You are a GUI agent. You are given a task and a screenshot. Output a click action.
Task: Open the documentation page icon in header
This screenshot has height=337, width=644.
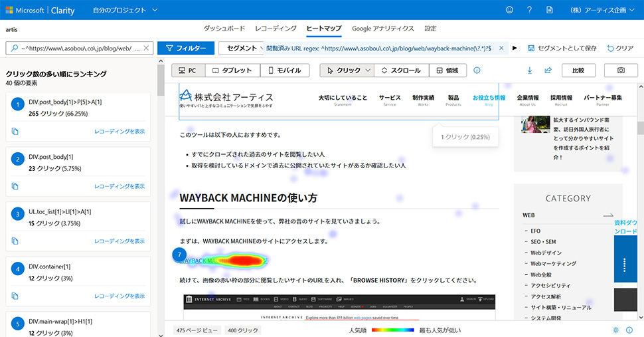click(550, 10)
